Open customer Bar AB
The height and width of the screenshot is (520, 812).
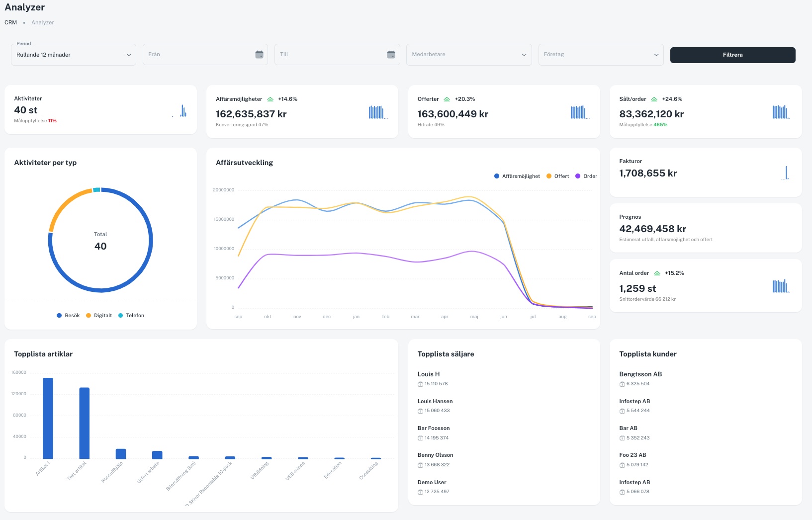629,429
